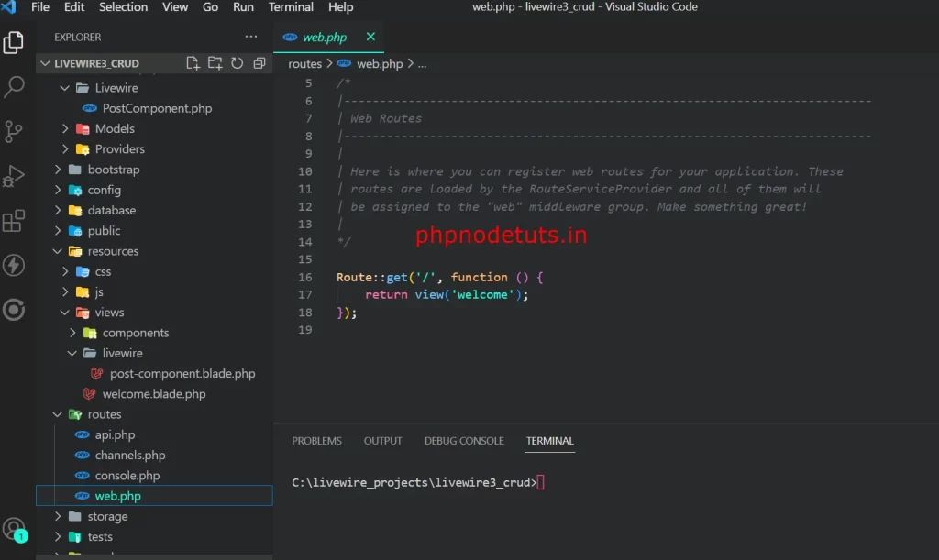The width and height of the screenshot is (939, 560).
Task: Open the Run menu
Action: pyautogui.click(x=243, y=7)
